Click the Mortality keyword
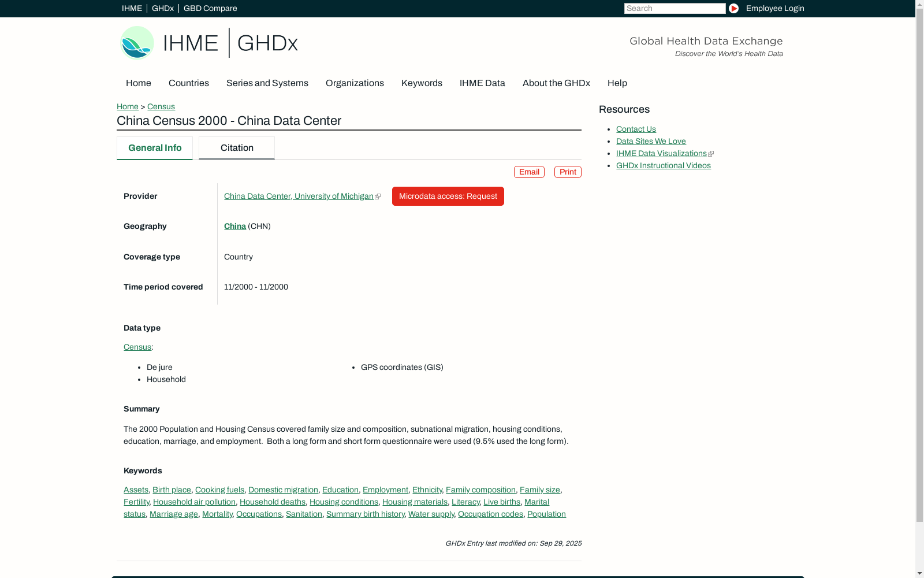The width and height of the screenshot is (924, 578). (217, 514)
